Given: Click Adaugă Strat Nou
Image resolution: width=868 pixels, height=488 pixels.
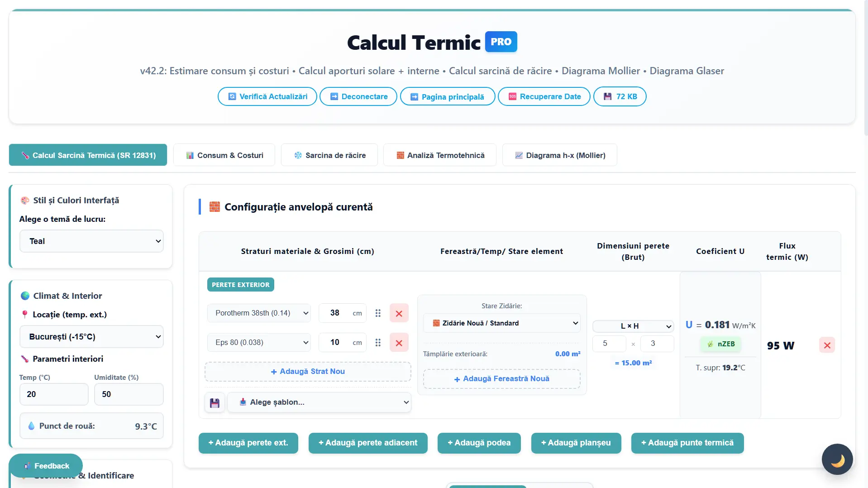Looking at the screenshot, I should [308, 372].
